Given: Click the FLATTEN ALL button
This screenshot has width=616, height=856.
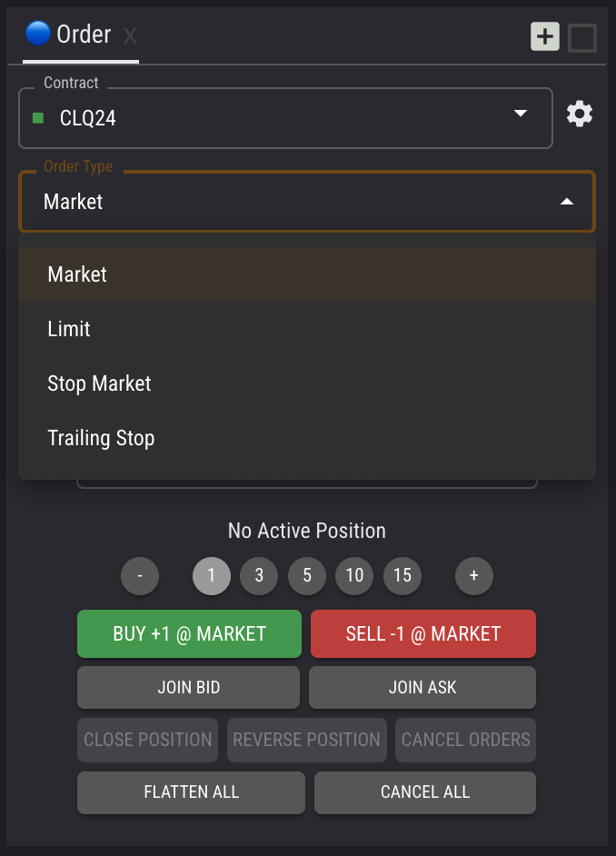Looking at the screenshot, I should (x=191, y=792).
